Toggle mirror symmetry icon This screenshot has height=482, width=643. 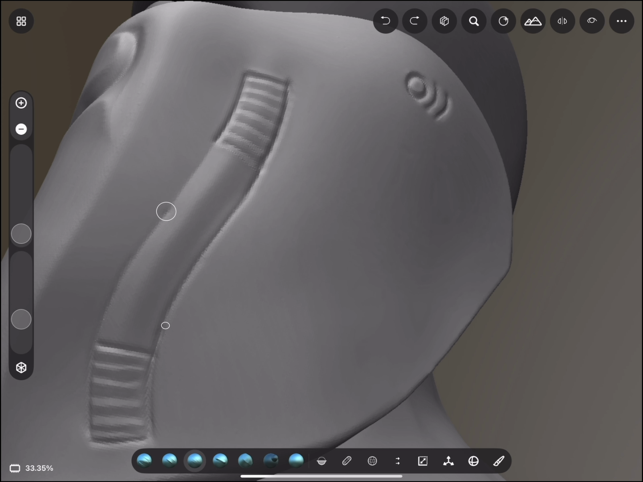[562, 21]
